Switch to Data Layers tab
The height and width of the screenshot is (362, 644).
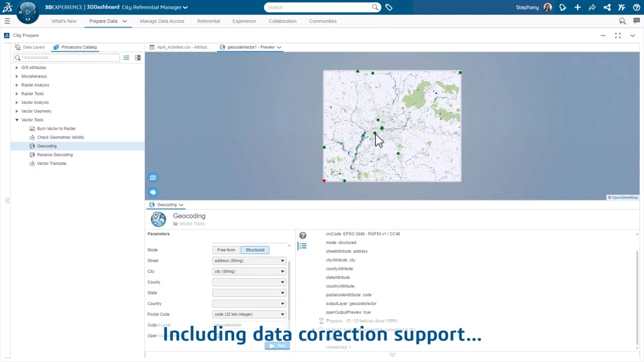click(30, 47)
